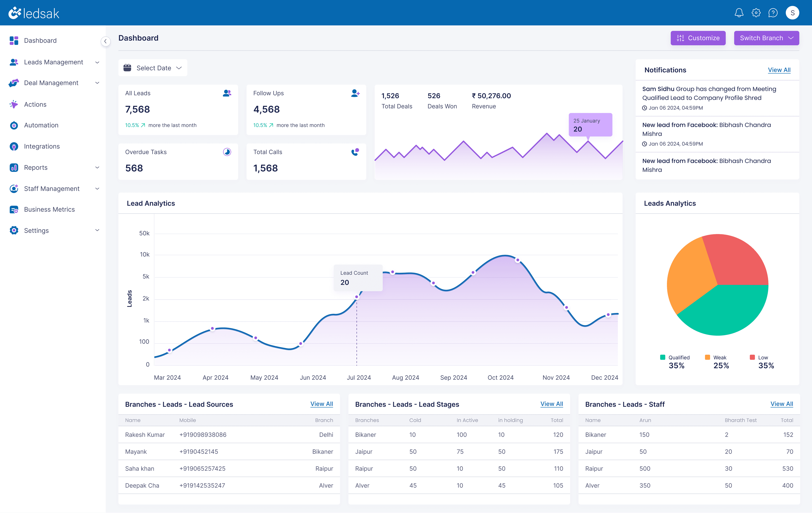Click the Customize button
The height and width of the screenshot is (513, 812).
point(698,38)
